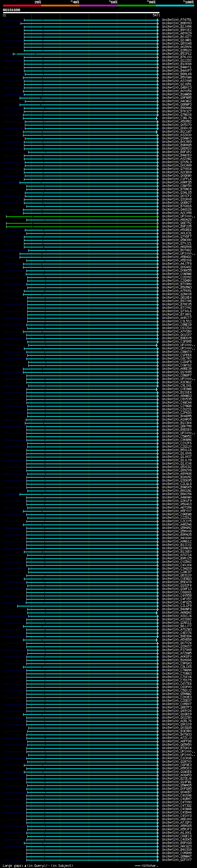Select hit UniRef100_Q1QR19
Screen dimensions: 197x868
pyautogui.click(x=176, y=714)
